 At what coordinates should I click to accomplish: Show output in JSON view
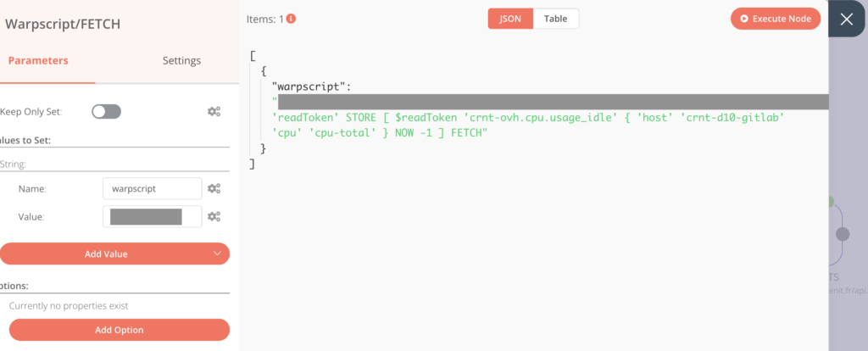tap(510, 19)
